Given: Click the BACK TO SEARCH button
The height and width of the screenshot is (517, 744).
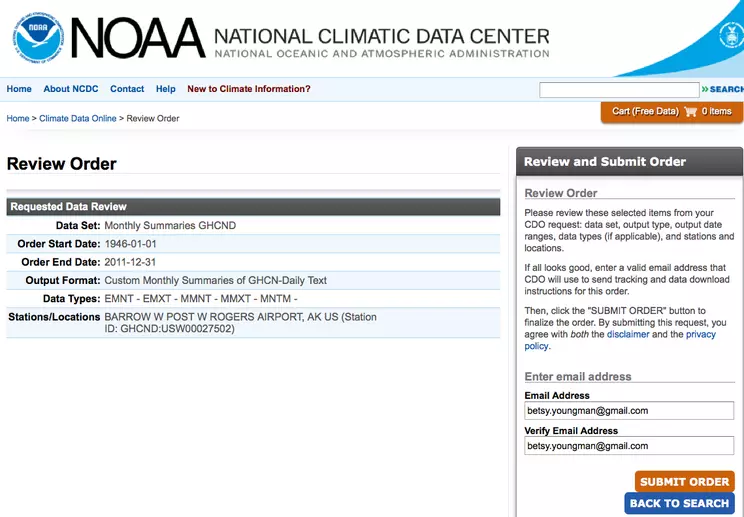Looking at the screenshot, I should pos(679,503).
